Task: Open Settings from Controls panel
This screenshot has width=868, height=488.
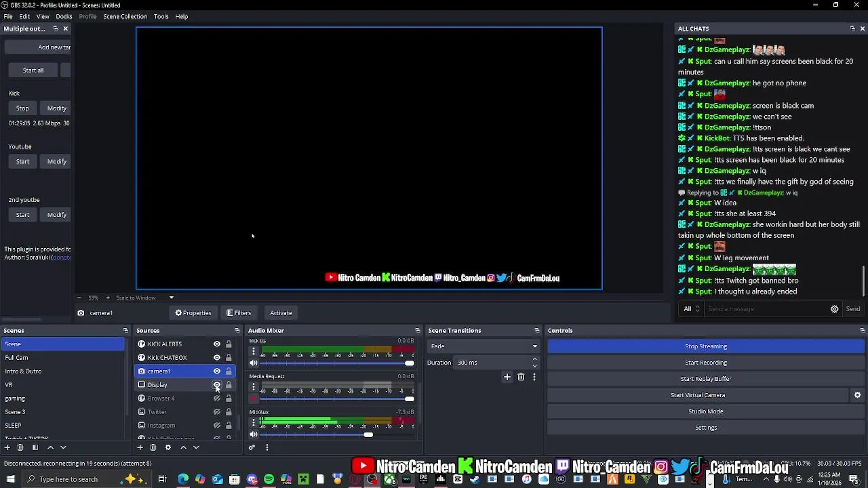Action: [706, 428]
